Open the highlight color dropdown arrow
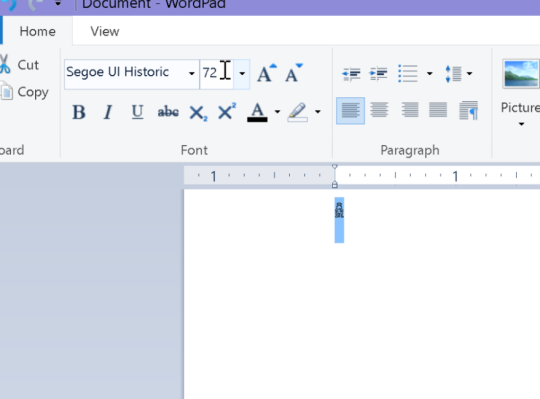The height and width of the screenshot is (399, 540). pyautogui.click(x=318, y=112)
